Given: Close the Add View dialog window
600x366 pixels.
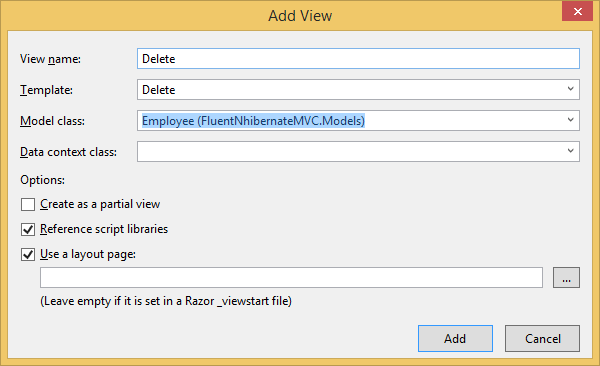Looking at the screenshot, I should point(577,11).
